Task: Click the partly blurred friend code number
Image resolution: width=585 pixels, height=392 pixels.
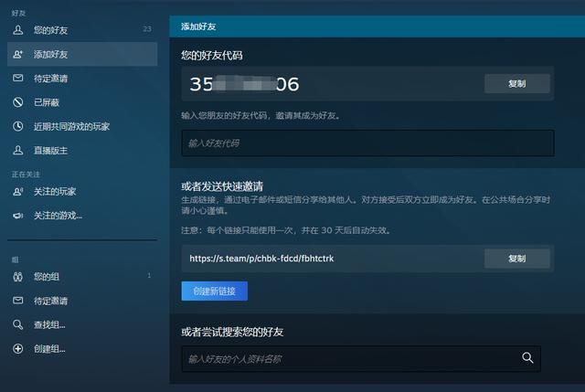Action: tap(244, 84)
